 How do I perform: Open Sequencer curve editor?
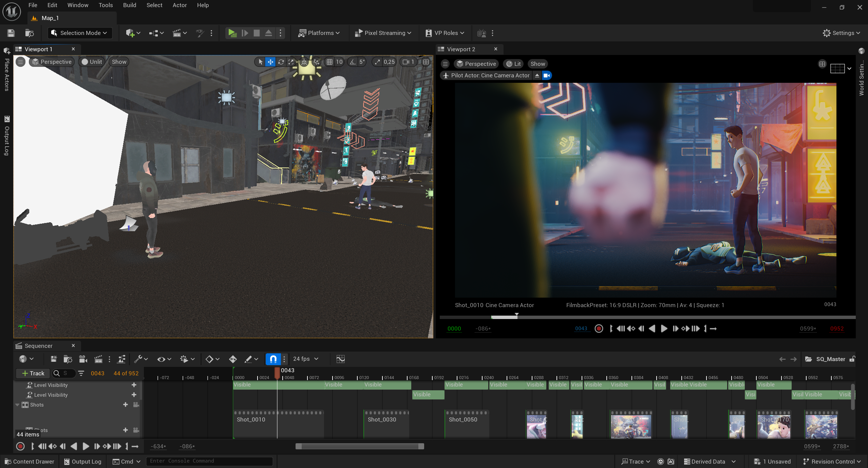(340, 359)
